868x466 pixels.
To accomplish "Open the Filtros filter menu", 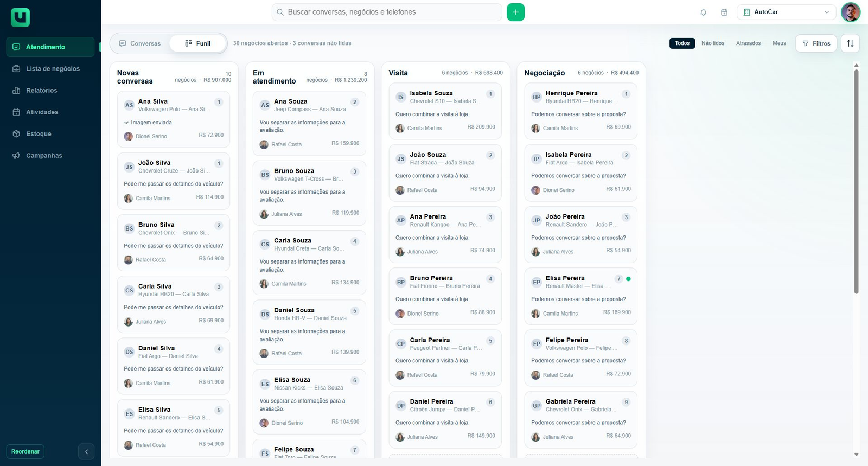I will (x=816, y=43).
